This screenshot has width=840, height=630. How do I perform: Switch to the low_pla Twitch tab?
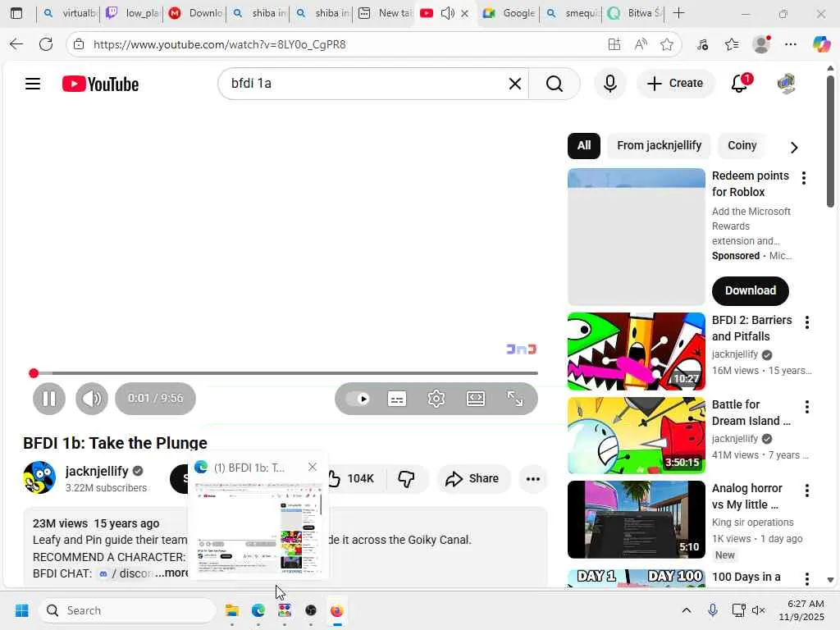click(132, 13)
